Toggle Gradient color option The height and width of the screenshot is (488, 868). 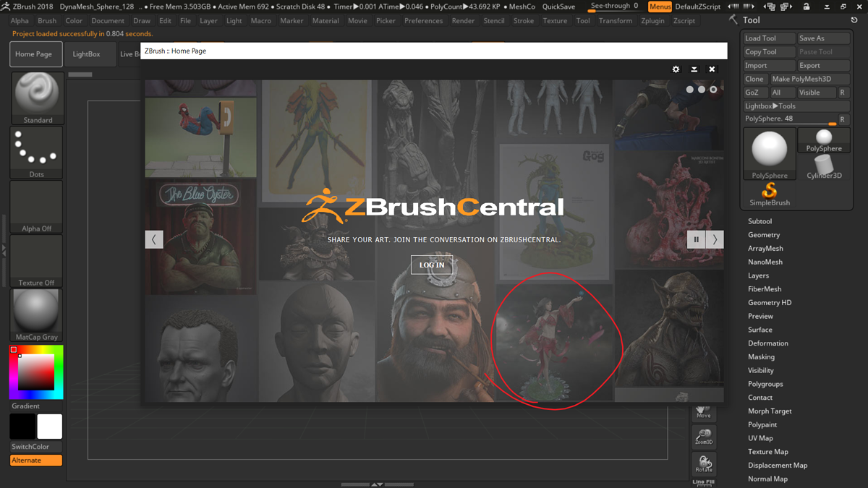point(36,406)
